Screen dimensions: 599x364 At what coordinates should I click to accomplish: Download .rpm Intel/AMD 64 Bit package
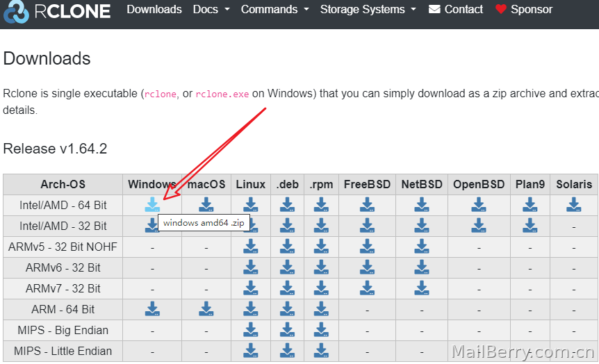tap(321, 205)
